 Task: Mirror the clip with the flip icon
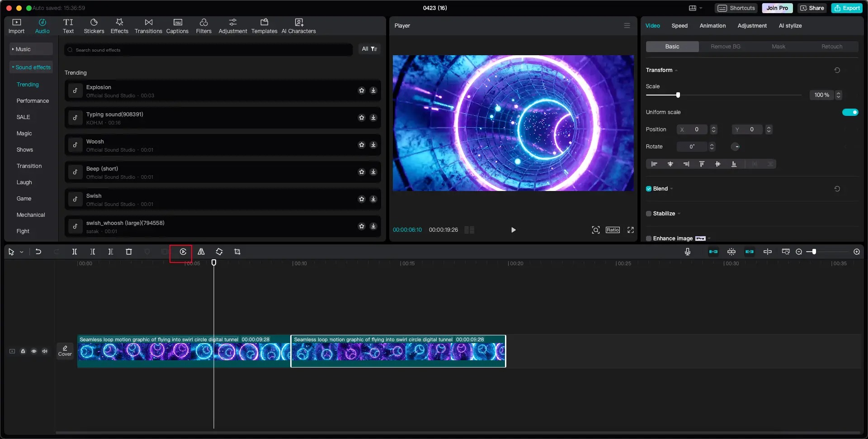click(x=201, y=252)
